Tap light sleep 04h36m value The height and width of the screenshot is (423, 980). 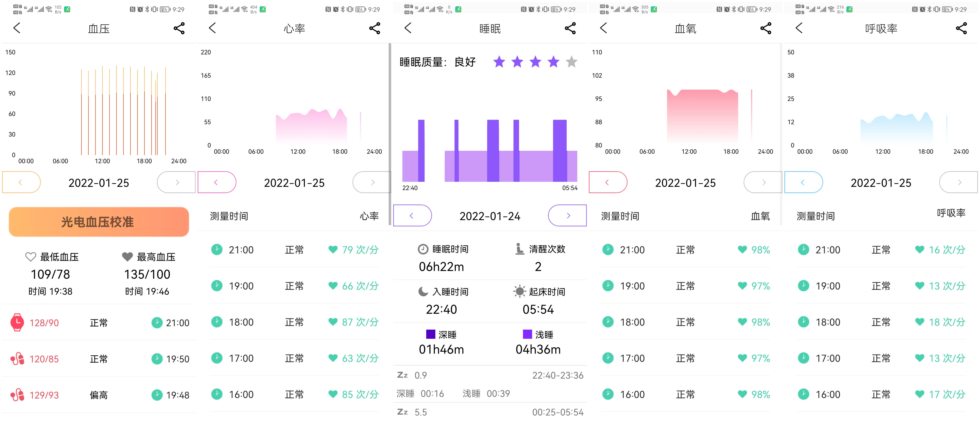point(538,349)
